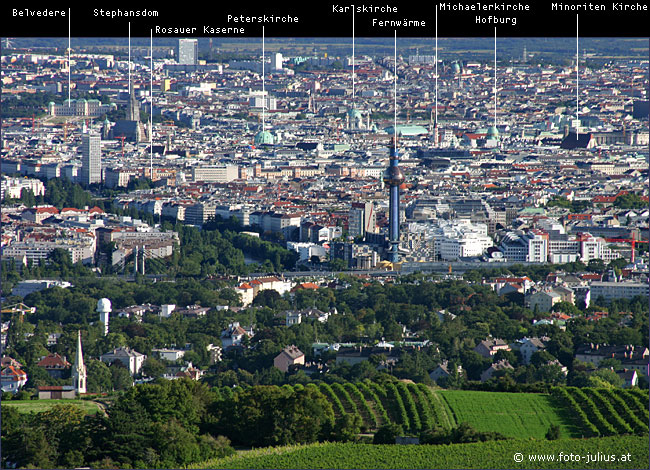The width and height of the screenshot is (650, 470).
Task: Click the Peterskirche label
Action: (263, 19)
